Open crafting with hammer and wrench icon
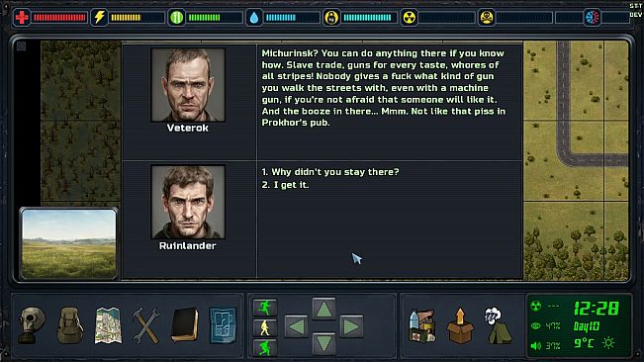This screenshot has height=362, width=644. click(x=146, y=325)
